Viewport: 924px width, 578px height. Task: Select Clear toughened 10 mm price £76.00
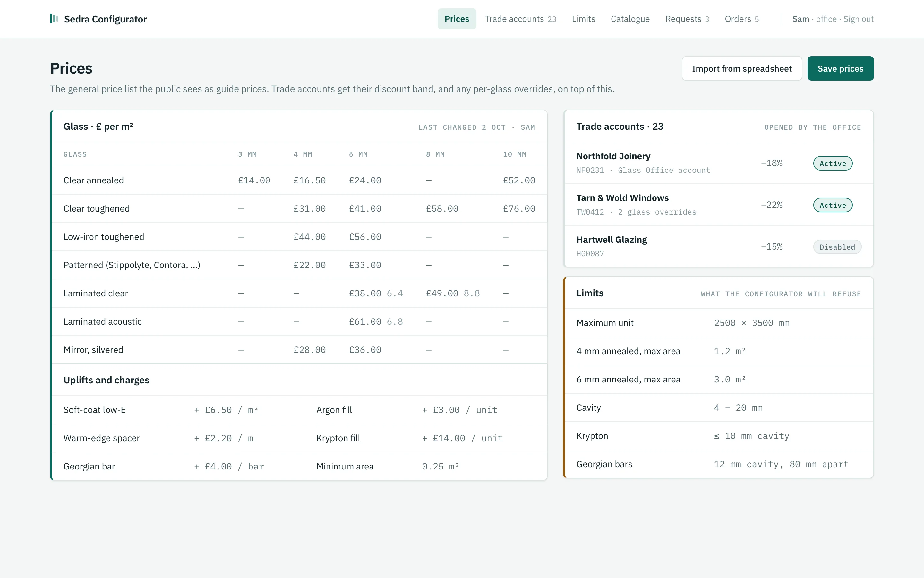[519, 209]
